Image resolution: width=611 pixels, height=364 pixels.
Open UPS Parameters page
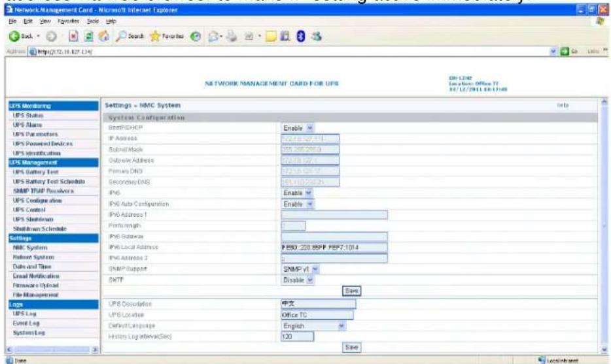pos(35,135)
